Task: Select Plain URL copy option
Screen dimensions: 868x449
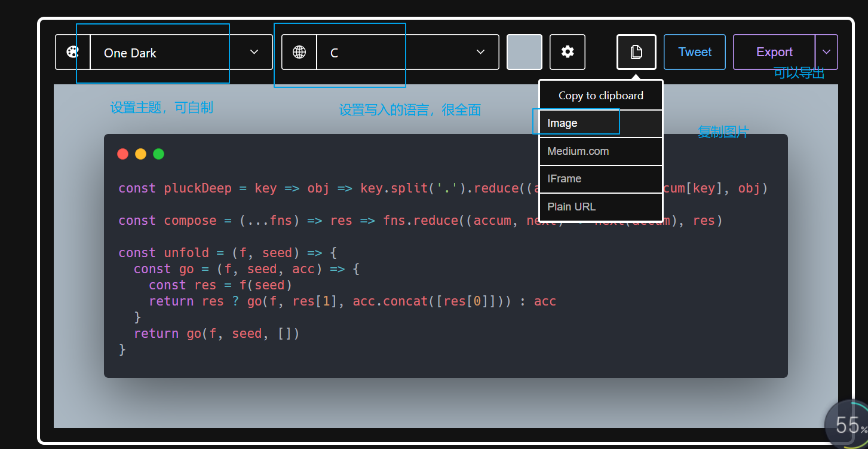Action: pos(601,207)
